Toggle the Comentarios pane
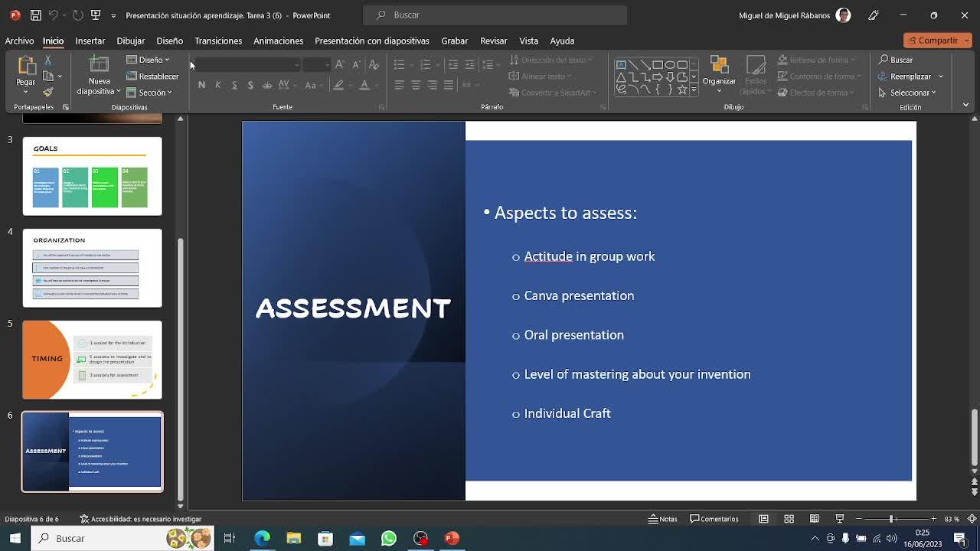 coord(714,519)
